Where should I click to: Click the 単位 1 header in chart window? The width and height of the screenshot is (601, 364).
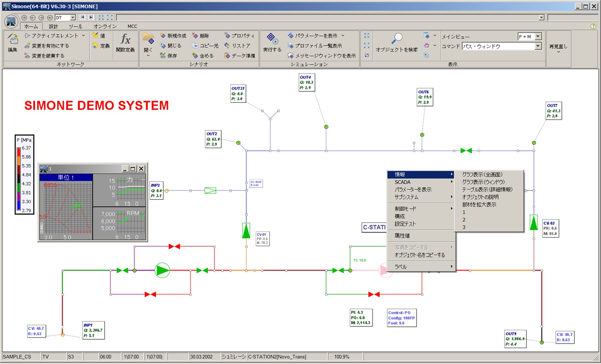point(66,177)
